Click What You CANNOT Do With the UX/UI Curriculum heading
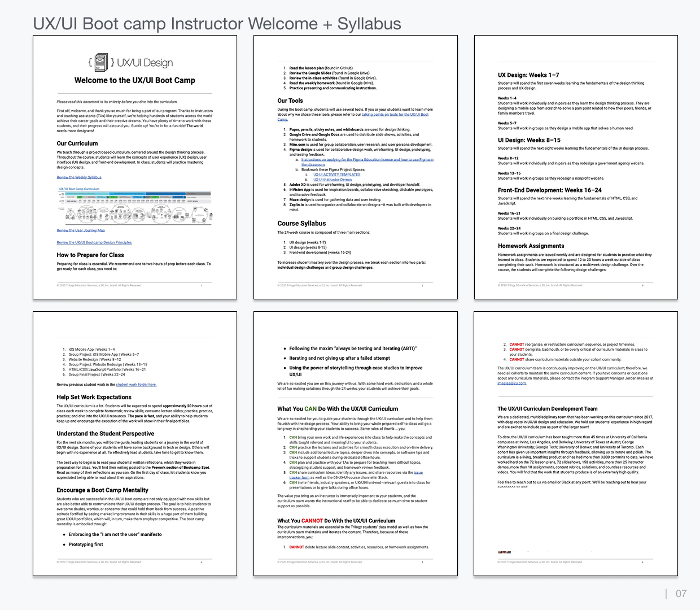Viewport: 700px width, 610px height. coord(336,521)
